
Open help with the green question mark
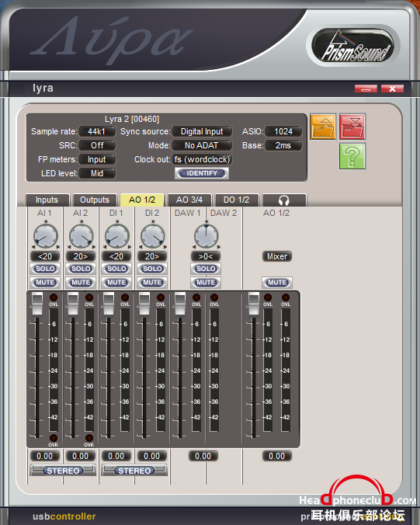pyautogui.click(x=352, y=156)
